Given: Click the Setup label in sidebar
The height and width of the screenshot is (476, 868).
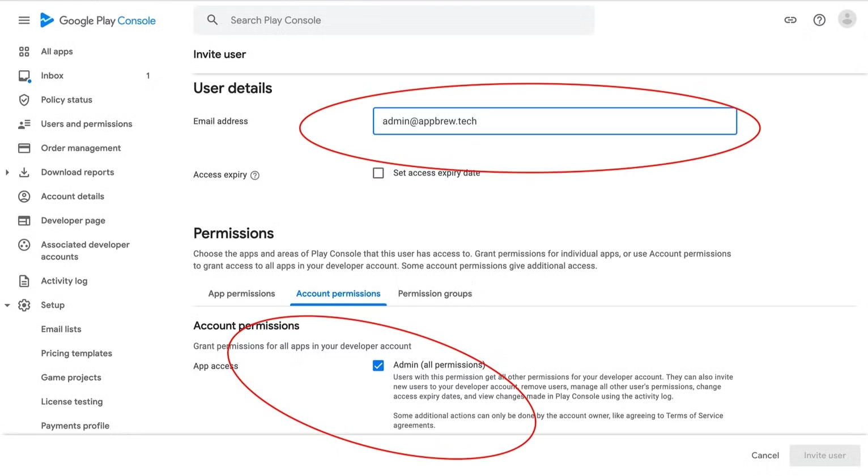Looking at the screenshot, I should coord(53,305).
